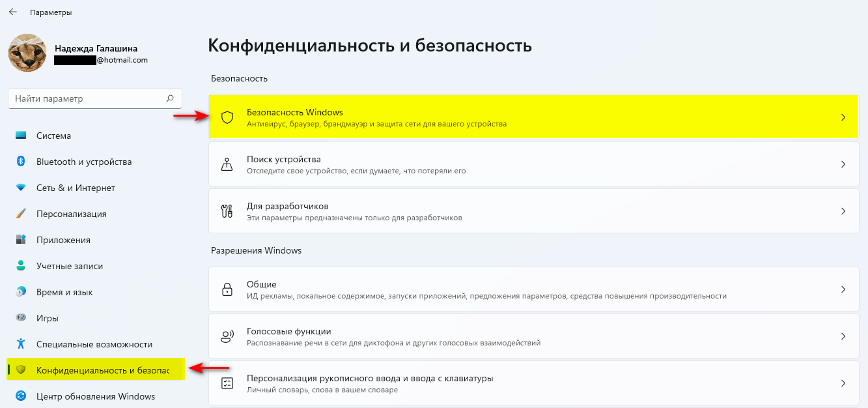Viewport: 868px width, 408px height.
Task: Open the Система section
Action: pos(95,136)
